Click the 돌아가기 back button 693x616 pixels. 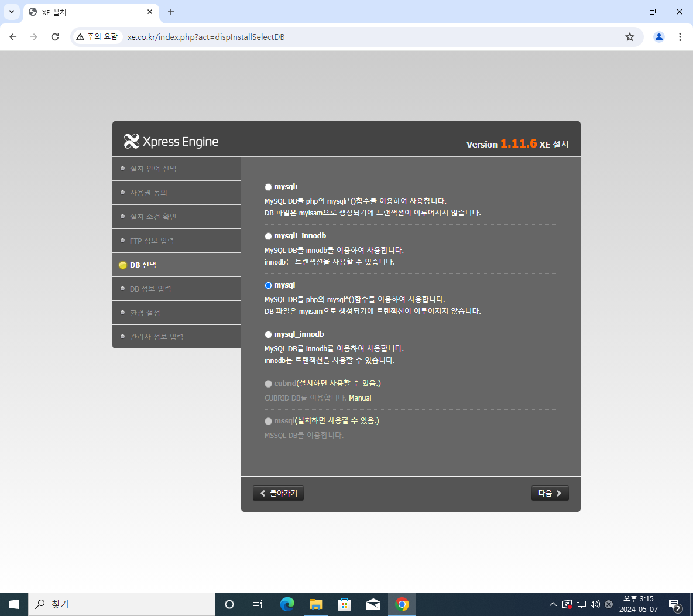click(279, 493)
